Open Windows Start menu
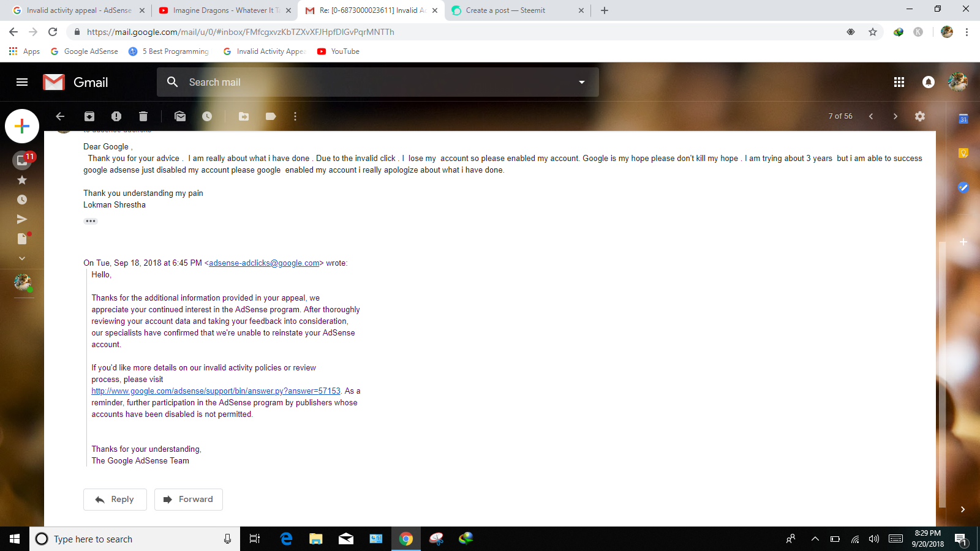The width and height of the screenshot is (980, 551). pyautogui.click(x=15, y=539)
